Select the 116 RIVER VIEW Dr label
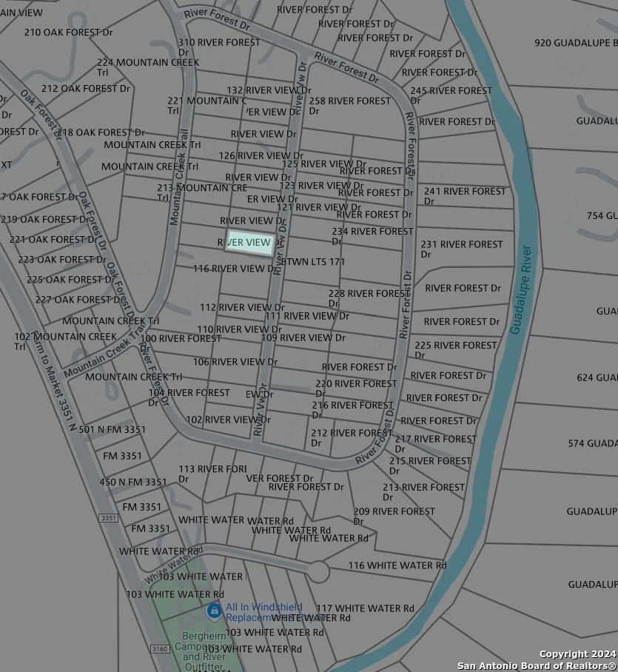Image resolution: width=618 pixels, height=672 pixels. pyautogui.click(x=235, y=269)
